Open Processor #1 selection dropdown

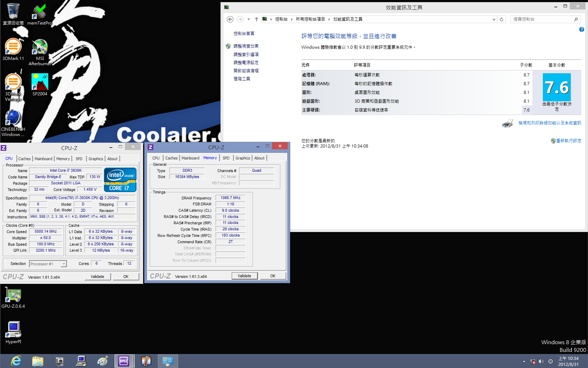[x=64, y=264]
